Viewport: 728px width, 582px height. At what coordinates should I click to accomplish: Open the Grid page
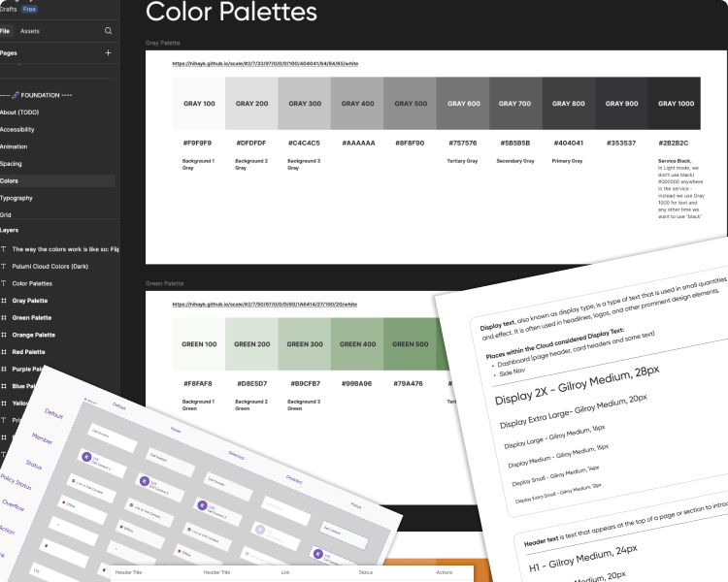click(6, 215)
